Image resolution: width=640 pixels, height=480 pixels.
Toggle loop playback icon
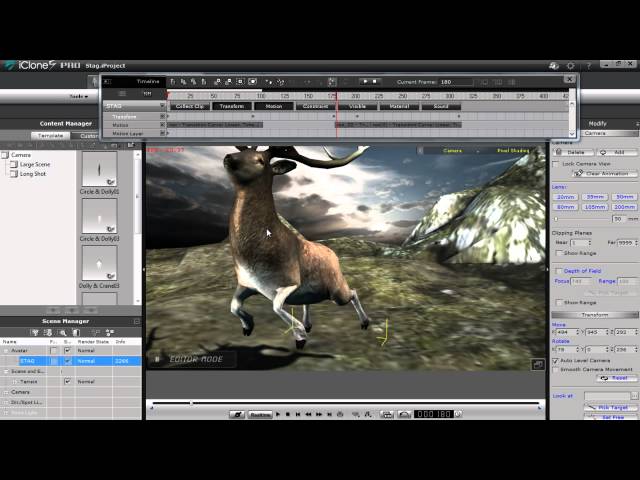click(x=340, y=414)
